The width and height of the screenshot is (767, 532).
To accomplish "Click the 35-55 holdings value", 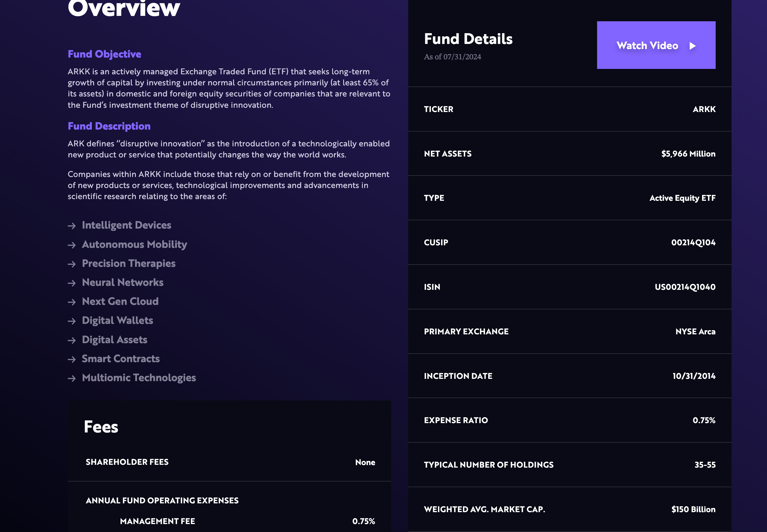I will (705, 465).
